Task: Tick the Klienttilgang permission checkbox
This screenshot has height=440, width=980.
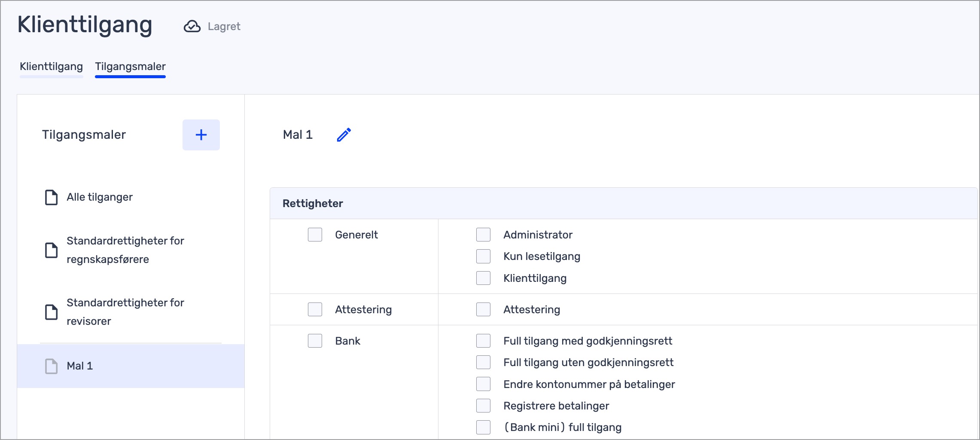Action: click(483, 278)
